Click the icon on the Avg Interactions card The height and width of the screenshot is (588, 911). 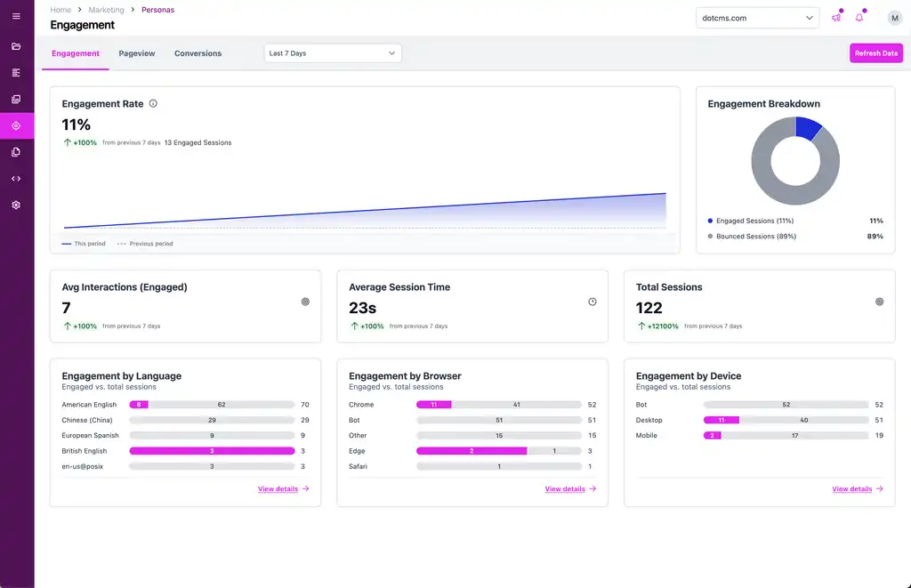coord(306,302)
